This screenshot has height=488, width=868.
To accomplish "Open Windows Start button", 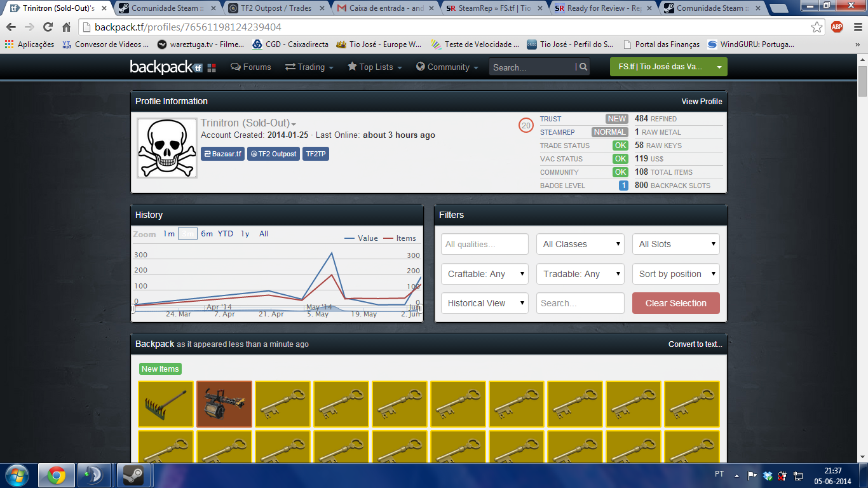I will [17, 475].
